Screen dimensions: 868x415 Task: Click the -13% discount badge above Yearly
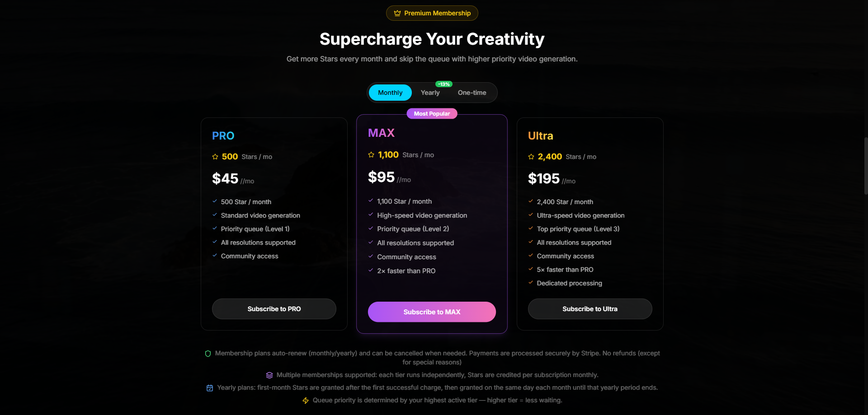pos(443,84)
